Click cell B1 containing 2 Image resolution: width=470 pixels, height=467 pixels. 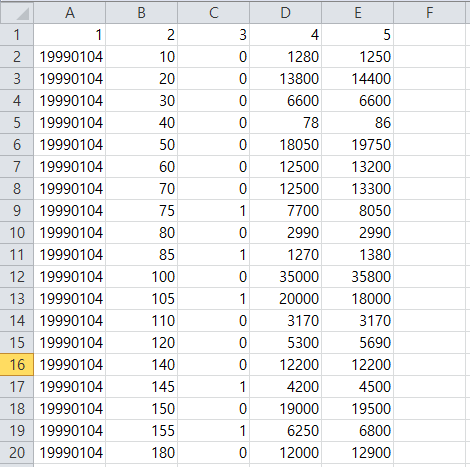click(x=142, y=35)
